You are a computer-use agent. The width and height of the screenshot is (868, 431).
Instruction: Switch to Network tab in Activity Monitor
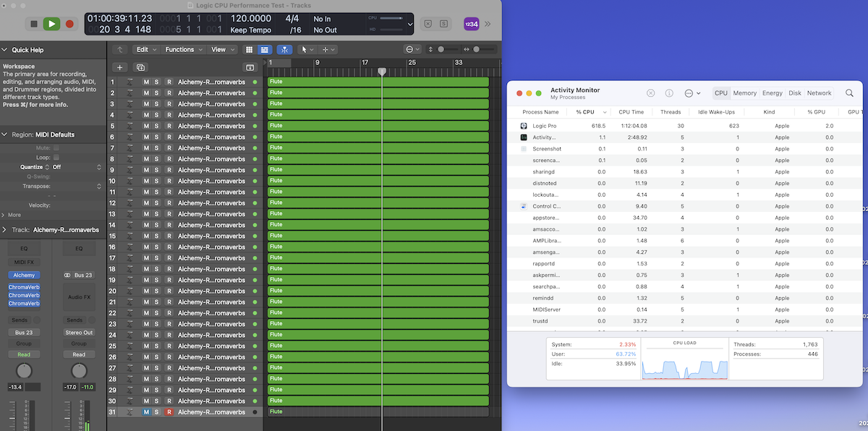[820, 93]
